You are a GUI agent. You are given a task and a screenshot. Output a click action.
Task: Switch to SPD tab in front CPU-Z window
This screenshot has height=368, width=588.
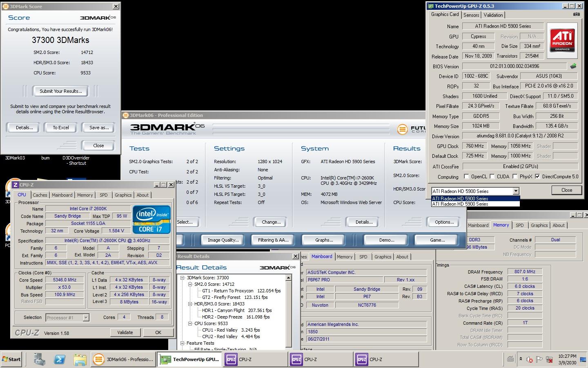tap(104, 195)
